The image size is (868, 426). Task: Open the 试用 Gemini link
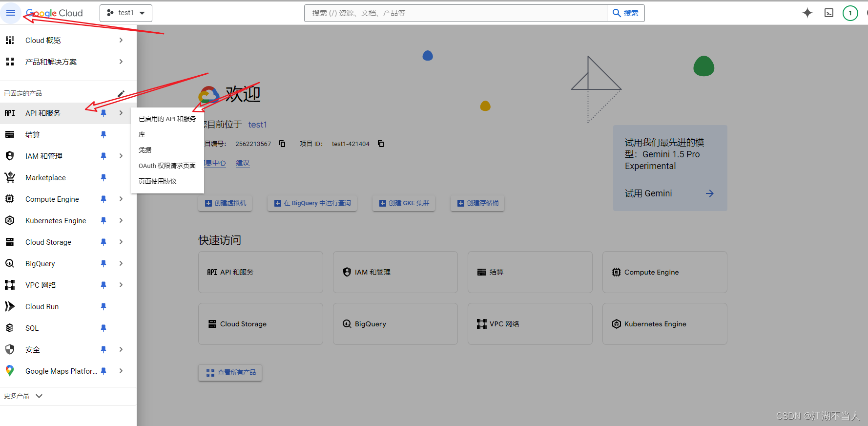[669, 193]
